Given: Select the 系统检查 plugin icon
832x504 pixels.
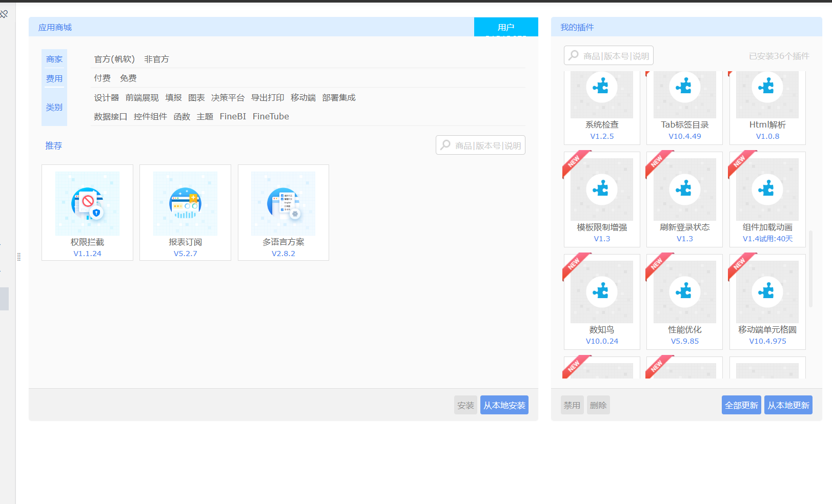Looking at the screenshot, I should [x=602, y=95].
